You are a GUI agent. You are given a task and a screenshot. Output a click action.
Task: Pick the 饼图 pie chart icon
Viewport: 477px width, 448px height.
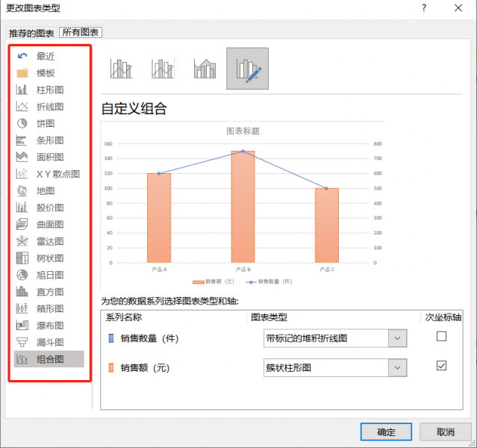[22, 123]
